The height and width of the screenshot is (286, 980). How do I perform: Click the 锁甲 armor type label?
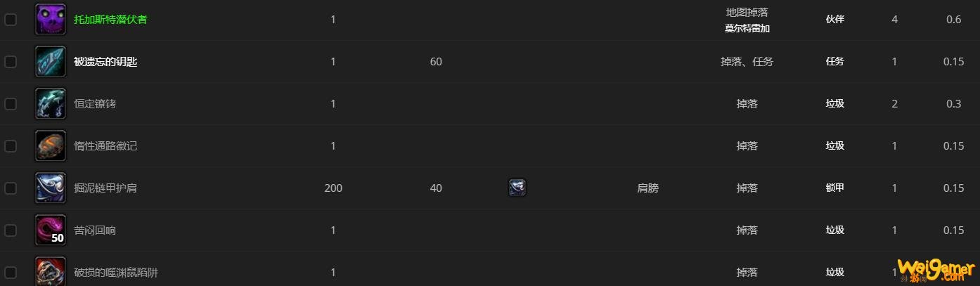click(834, 188)
